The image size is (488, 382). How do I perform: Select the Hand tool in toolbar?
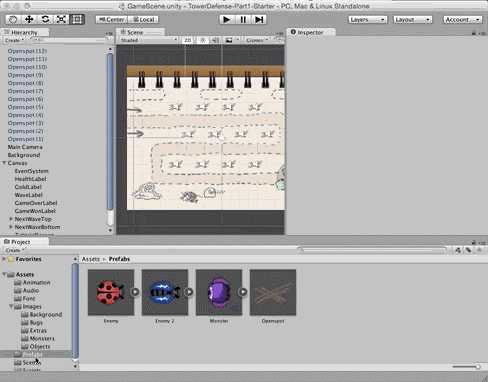[13, 19]
